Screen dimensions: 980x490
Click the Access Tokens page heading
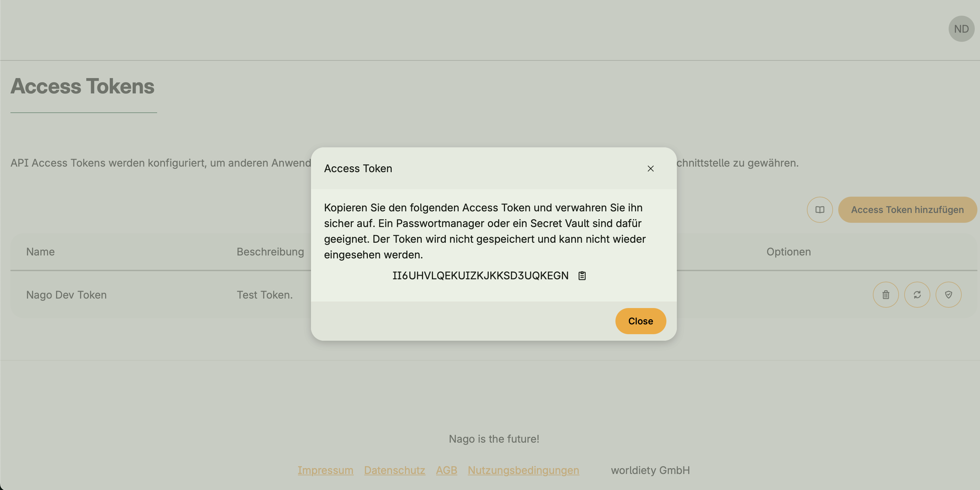coord(83,86)
